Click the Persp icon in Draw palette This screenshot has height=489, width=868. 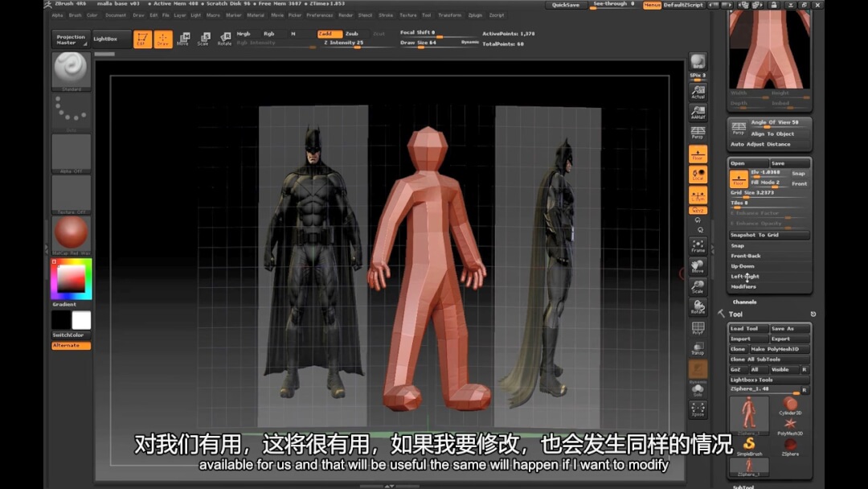point(739,129)
